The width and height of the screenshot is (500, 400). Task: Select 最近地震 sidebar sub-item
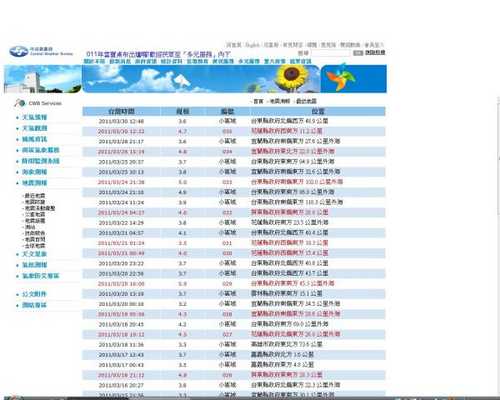[x=35, y=196]
